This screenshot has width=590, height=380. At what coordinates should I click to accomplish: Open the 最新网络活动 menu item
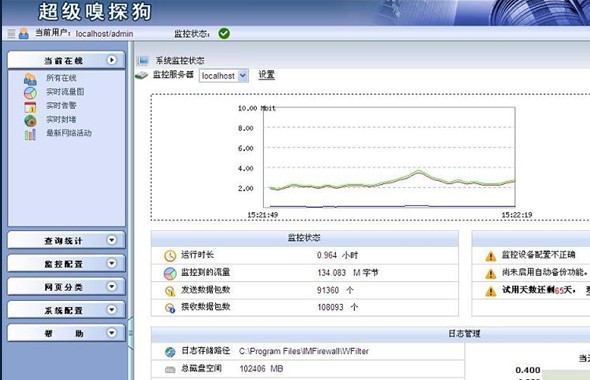click(69, 133)
